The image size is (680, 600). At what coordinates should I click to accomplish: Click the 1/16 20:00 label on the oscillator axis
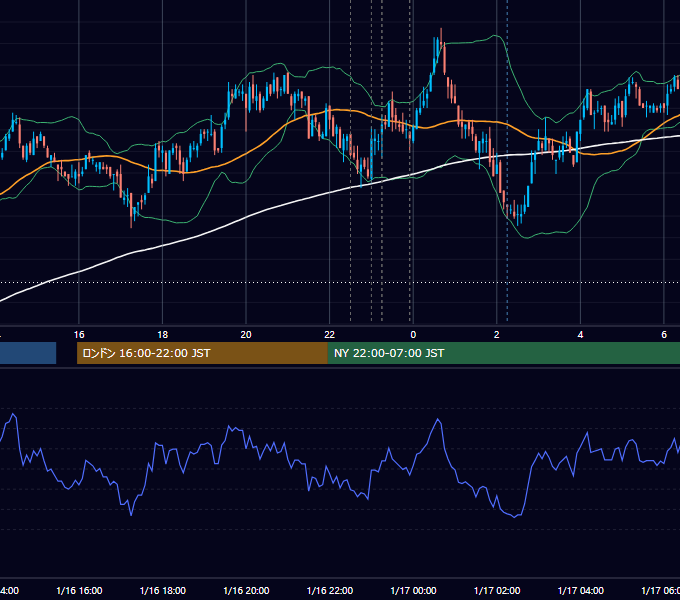[x=246, y=590]
